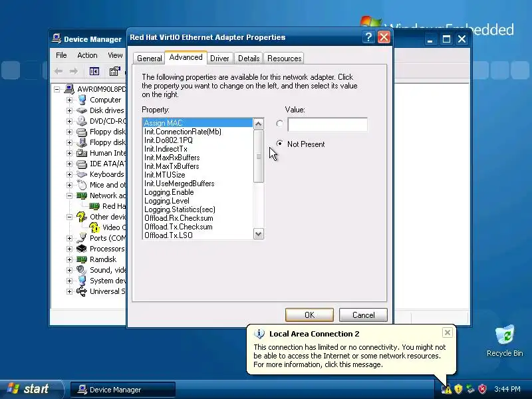Viewport: 532px width, 399px height.
Task: Select the Video Controller warning icon
Action: pos(94,227)
